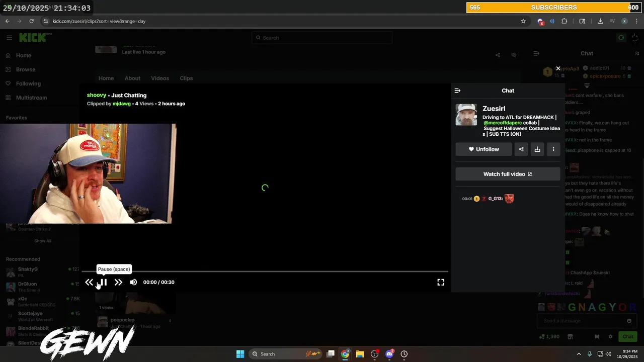
Task: Open browser media control icon
Action: coord(612,21)
